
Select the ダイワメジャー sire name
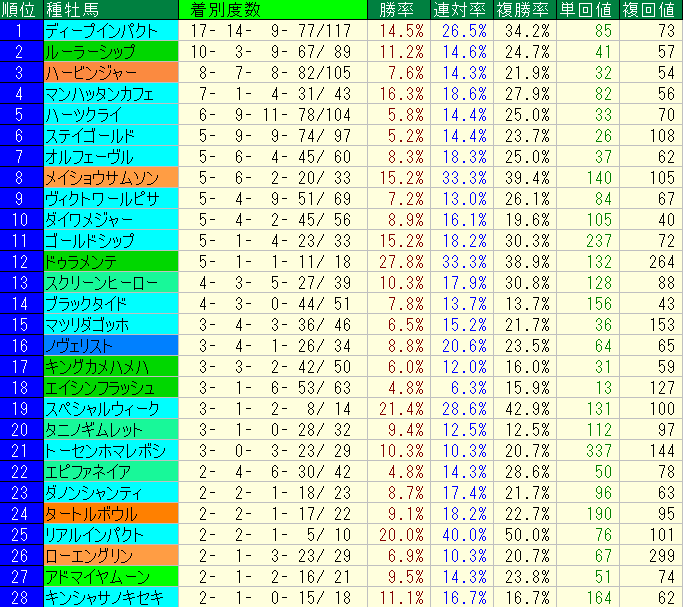click(111, 219)
